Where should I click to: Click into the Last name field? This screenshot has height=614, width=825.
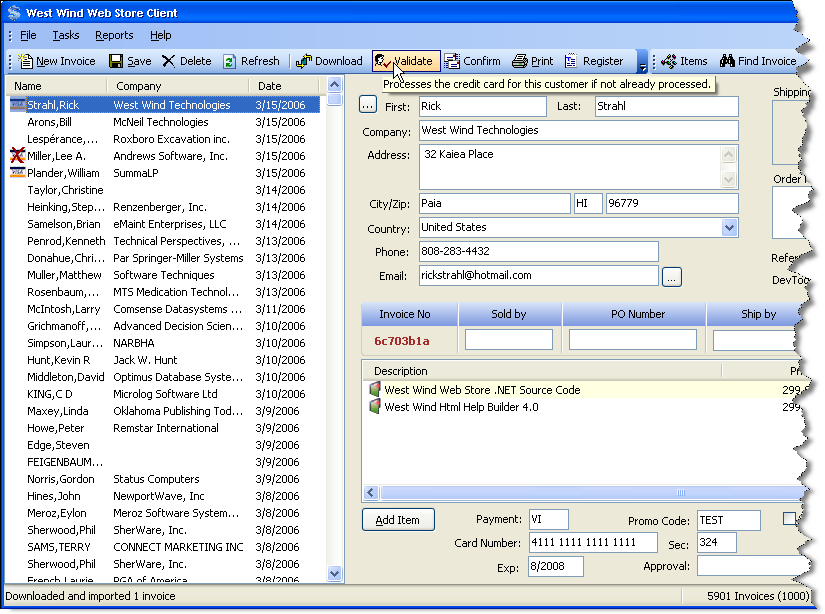(667, 106)
